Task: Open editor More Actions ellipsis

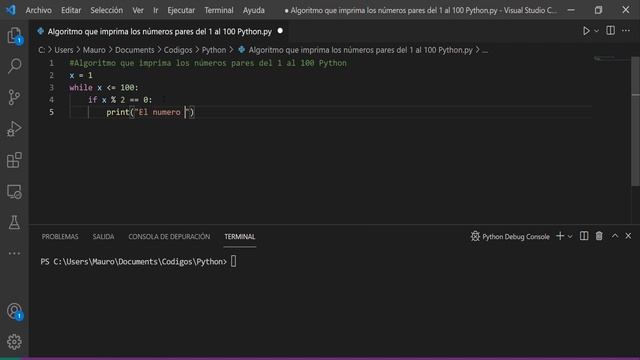Action: coord(626,31)
